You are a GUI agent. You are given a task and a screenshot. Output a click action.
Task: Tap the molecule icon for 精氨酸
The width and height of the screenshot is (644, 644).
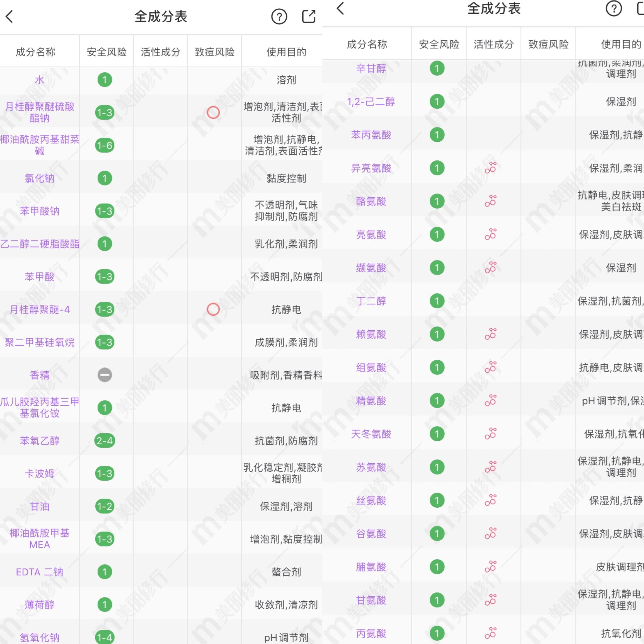(491, 401)
